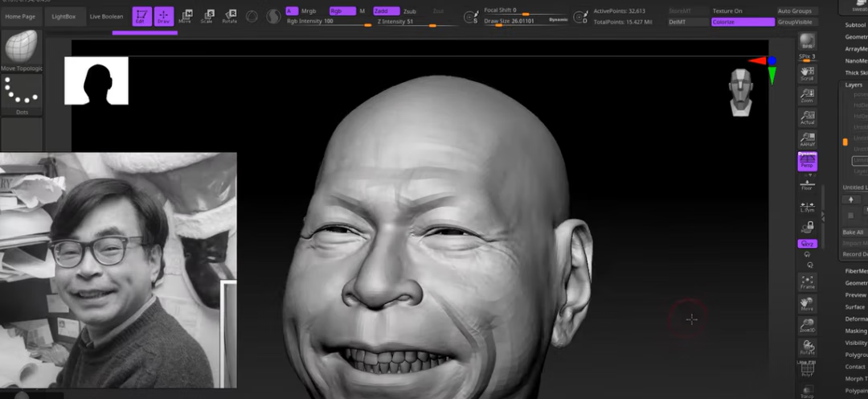
Task: Click the BPR render icon
Action: [807, 42]
